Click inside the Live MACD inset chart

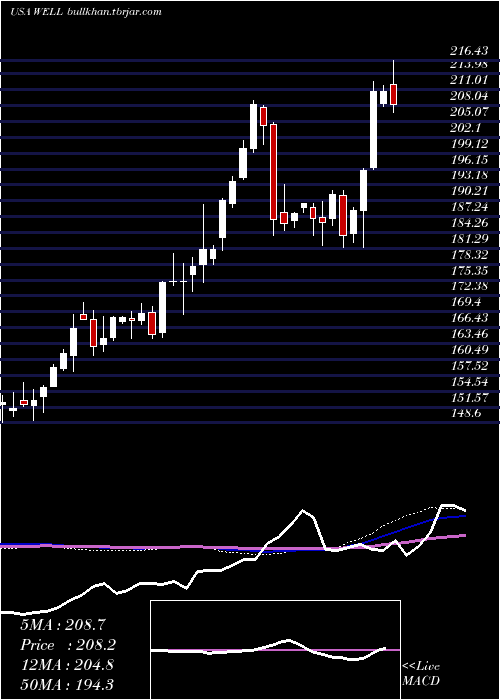pyautogui.click(x=275, y=650)
